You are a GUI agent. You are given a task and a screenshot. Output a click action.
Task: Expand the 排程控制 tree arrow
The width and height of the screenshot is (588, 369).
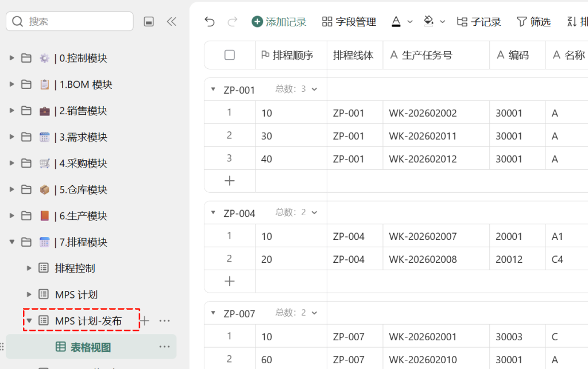pos(29,268)
